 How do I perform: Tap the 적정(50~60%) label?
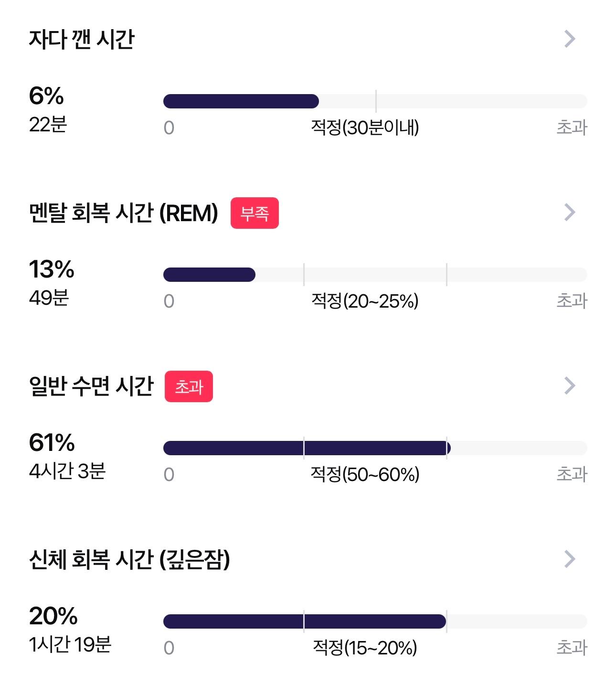coord(365,474)
